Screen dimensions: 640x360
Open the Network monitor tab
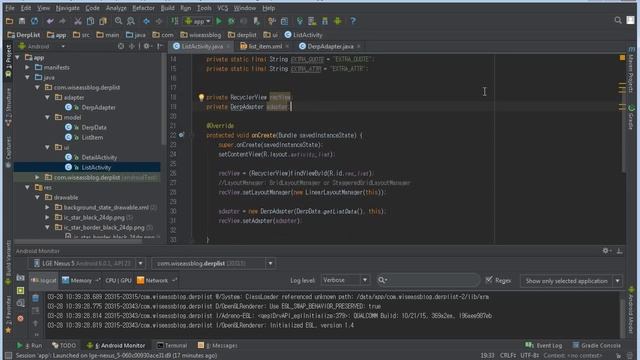coord(156,281)
